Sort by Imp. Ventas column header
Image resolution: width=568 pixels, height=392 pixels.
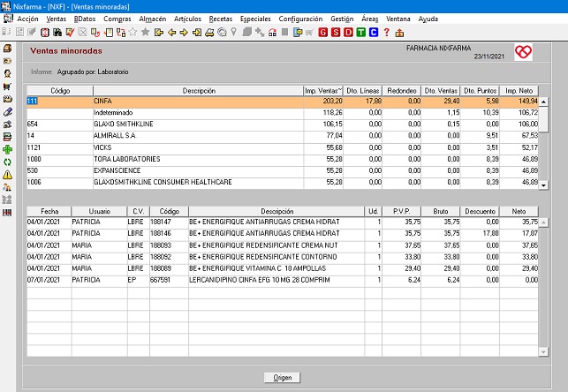(323, 91)
